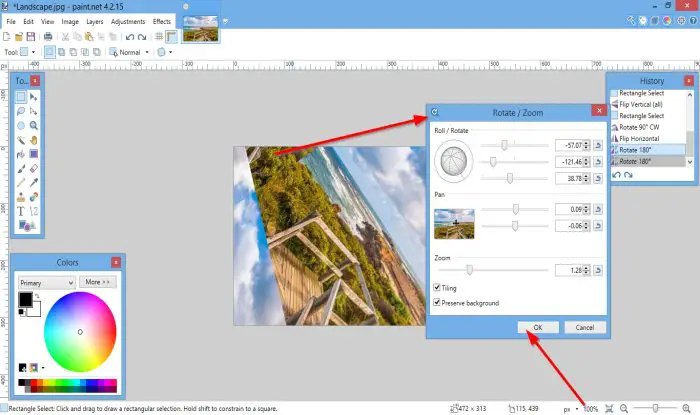
Task: Select the Clone Stamp tool
Action: [x=21, y=197]
